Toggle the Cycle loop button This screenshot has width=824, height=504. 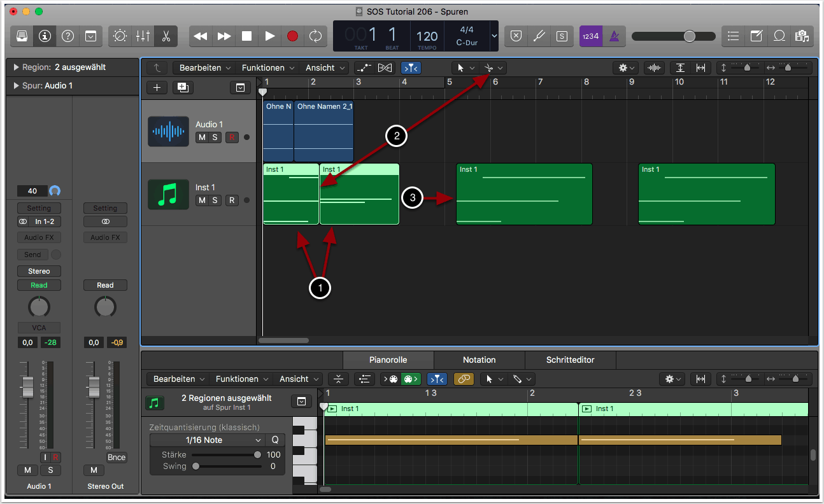click(315, 36)
